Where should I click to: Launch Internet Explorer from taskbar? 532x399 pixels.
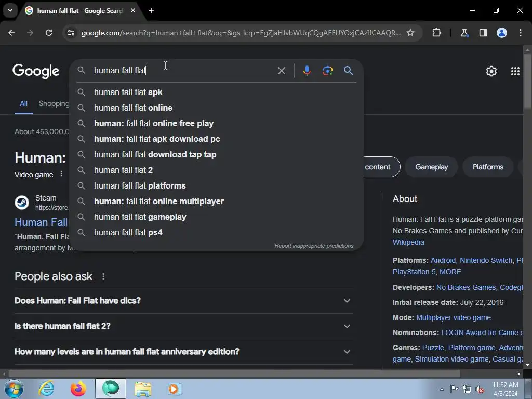[x=46, y=389]
